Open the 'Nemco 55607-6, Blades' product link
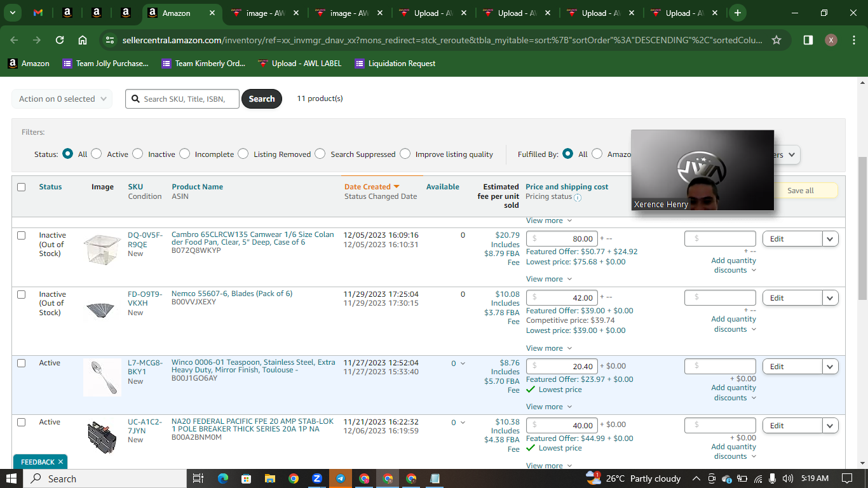 pyautogui.click(x=232, y=294)
